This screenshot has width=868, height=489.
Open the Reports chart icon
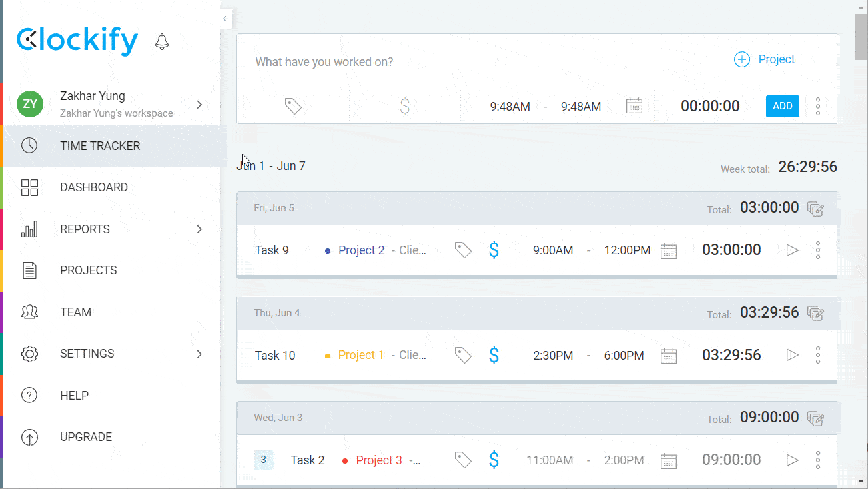tap(29, 229)
